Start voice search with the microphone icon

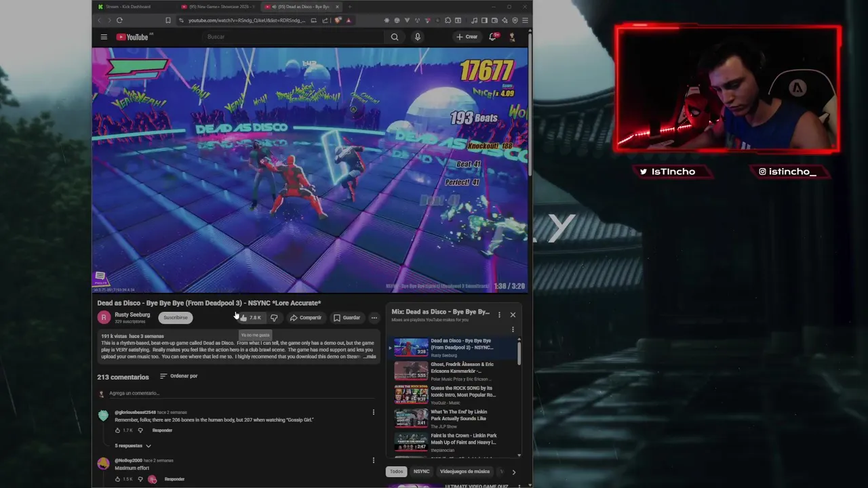(418, 37)
